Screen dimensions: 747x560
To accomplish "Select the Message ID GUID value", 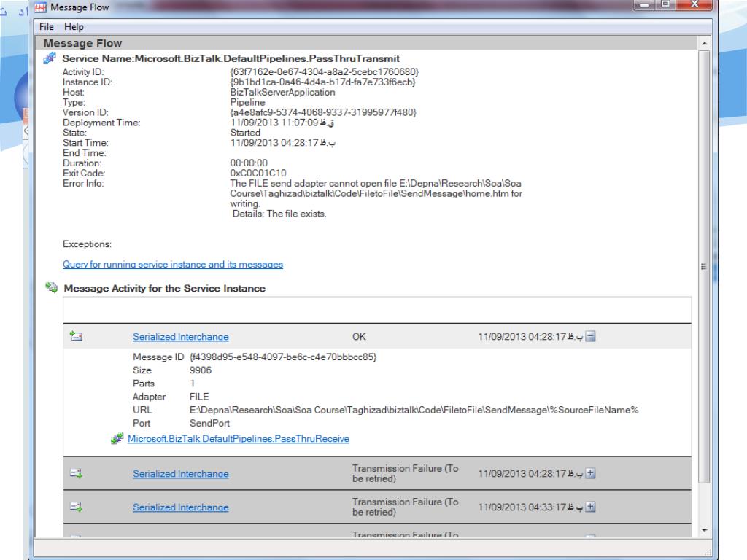I will coord(283,357).
